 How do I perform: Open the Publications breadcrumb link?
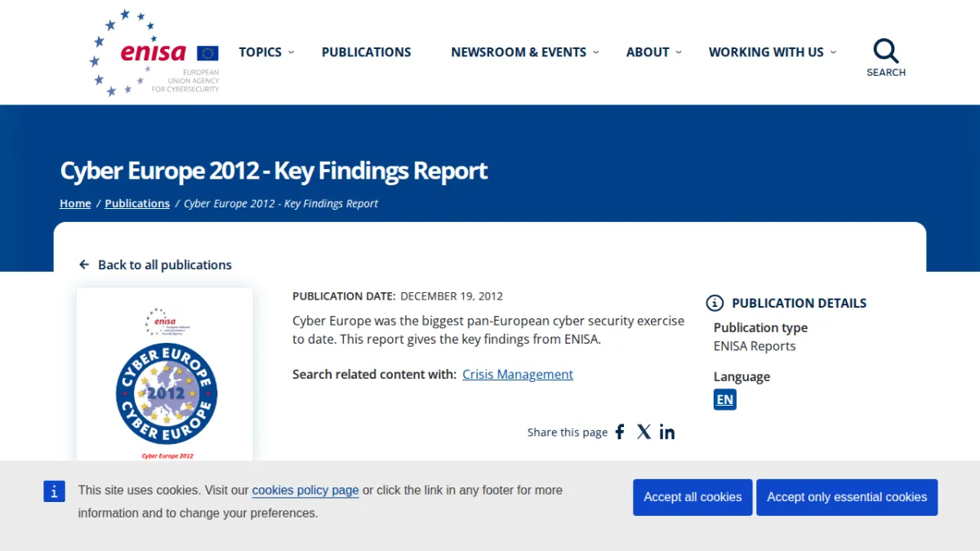(x=137, y=203)
